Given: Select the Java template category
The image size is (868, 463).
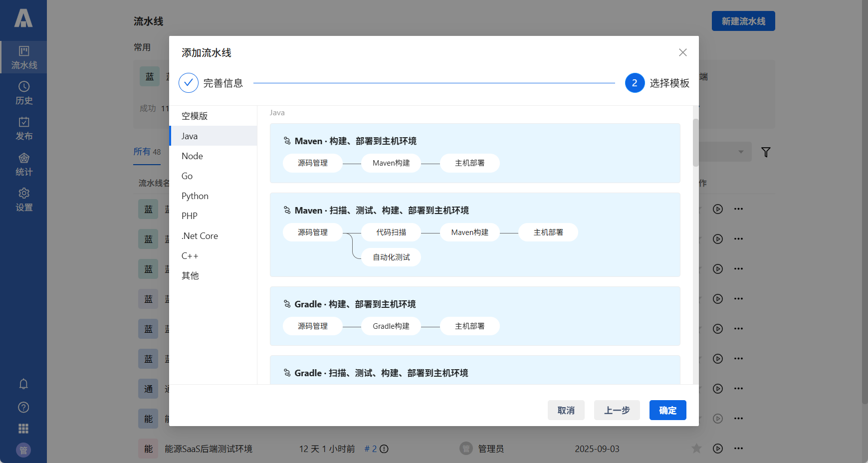Looking at the screenshot, I should 190,136.
